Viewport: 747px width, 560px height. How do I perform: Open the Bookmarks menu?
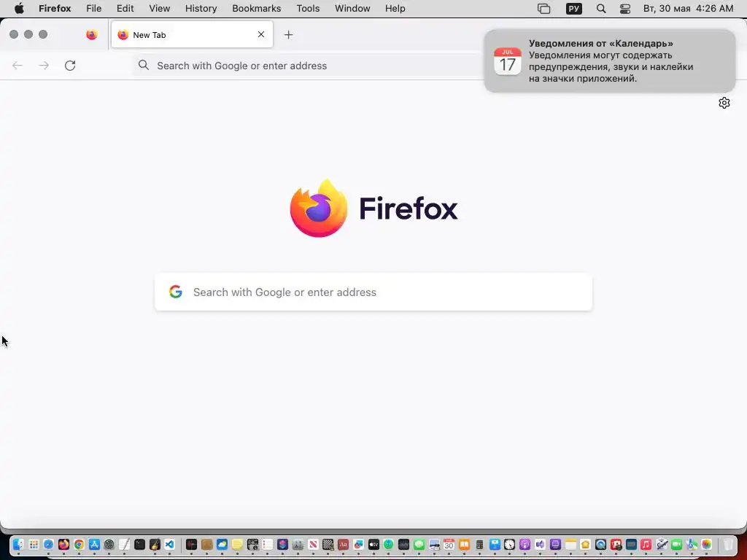(x=256, y=9)
